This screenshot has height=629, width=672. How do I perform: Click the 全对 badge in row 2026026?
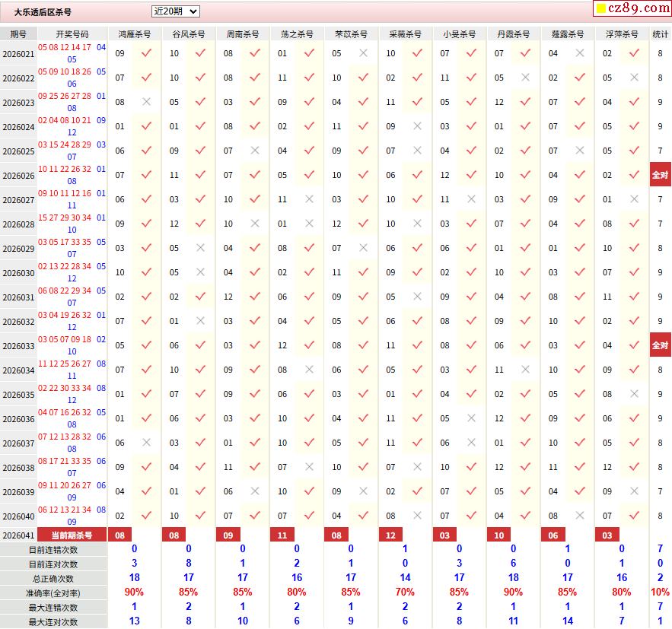(660, 175)
